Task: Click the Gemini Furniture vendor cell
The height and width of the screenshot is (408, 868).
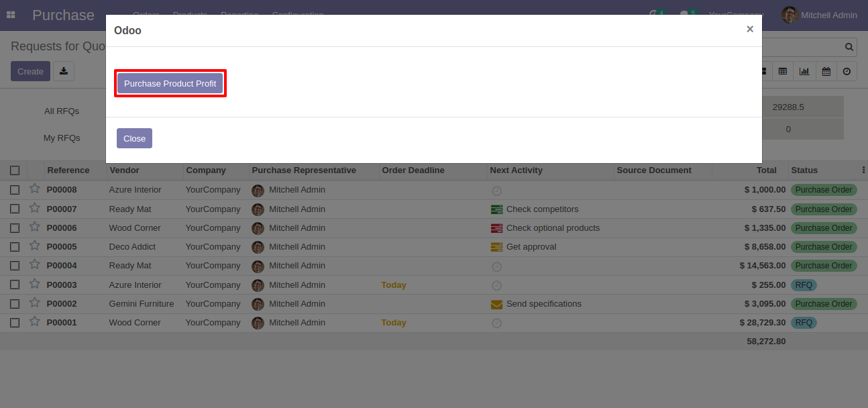Action: coord(142,304)
